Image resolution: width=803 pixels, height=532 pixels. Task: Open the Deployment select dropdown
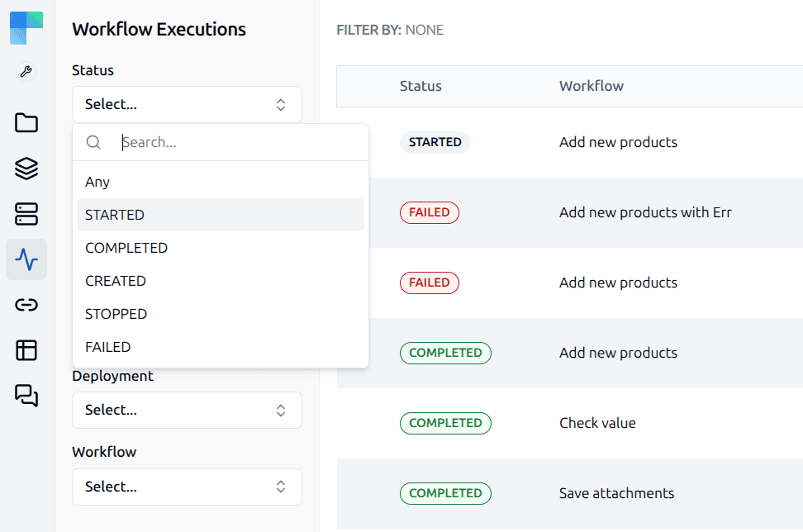187,410
